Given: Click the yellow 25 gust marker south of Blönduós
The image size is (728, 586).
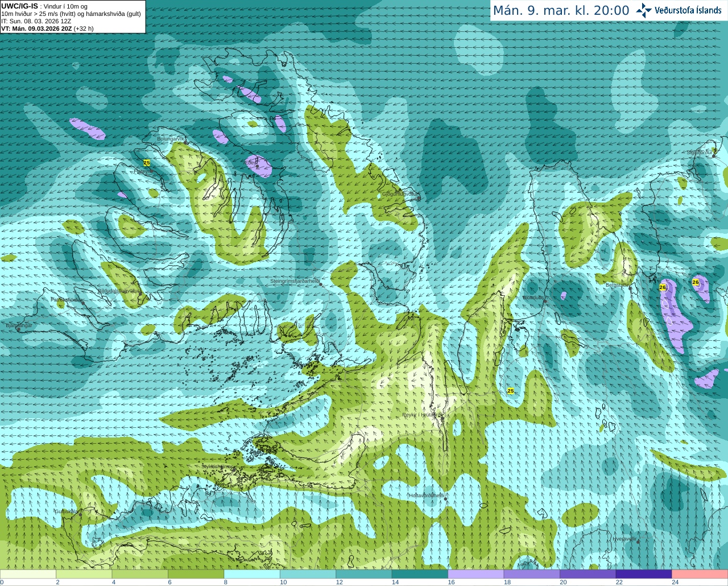Looking at the screenshot, I should pyautogui.click(x=511, y=391).
